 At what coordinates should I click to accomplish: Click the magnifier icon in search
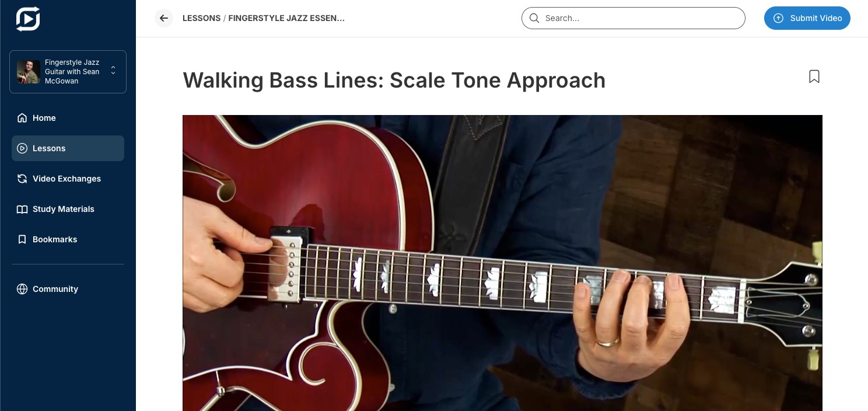coord(534,18)
